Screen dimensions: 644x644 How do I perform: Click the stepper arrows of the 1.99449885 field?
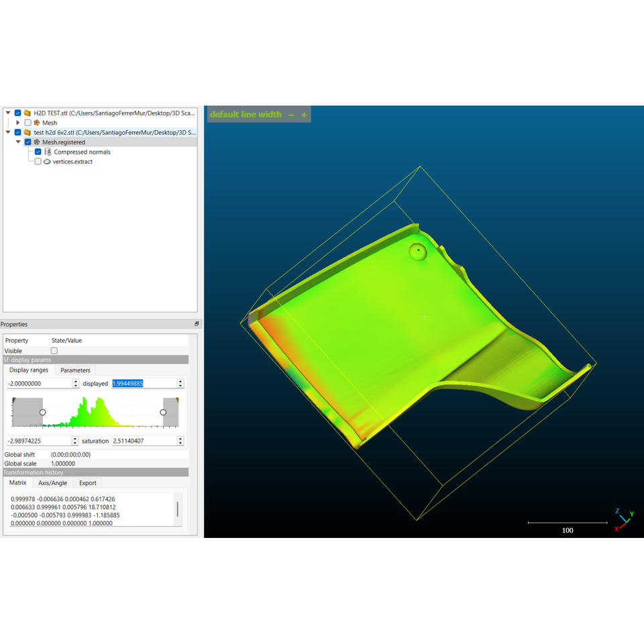pos(180,384)
